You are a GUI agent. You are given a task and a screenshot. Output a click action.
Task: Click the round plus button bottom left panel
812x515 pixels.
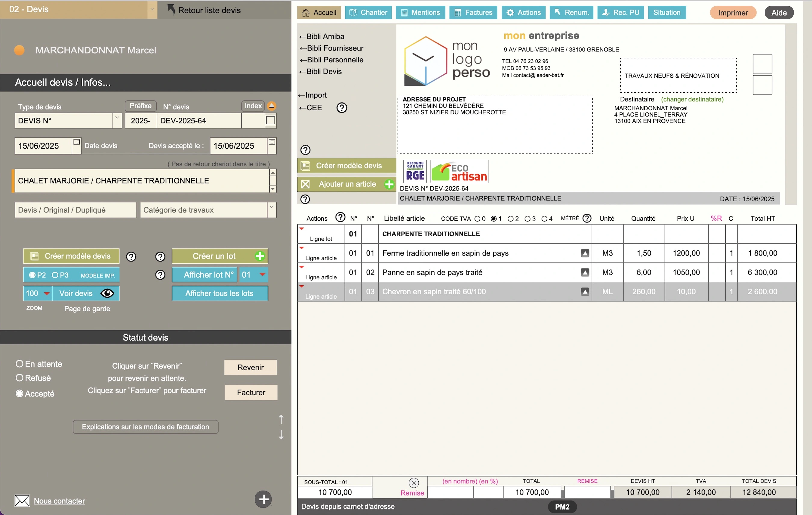coord(263,499)
